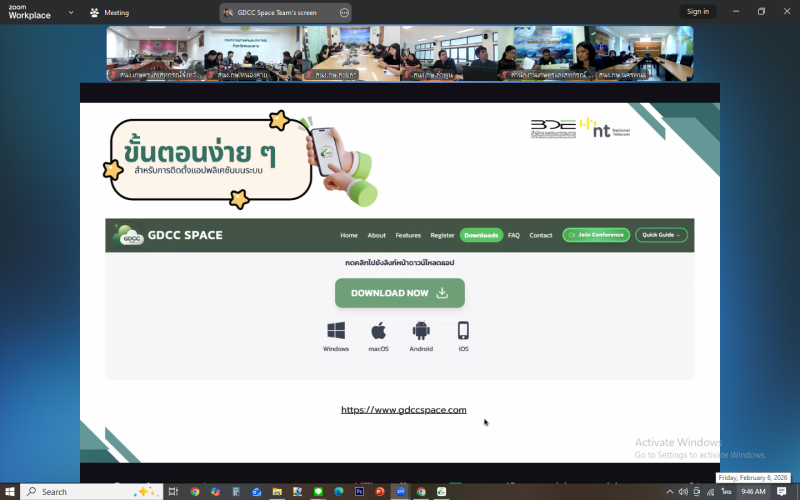
Task: Open more options for the shared screen
Action: coord(344,12)
